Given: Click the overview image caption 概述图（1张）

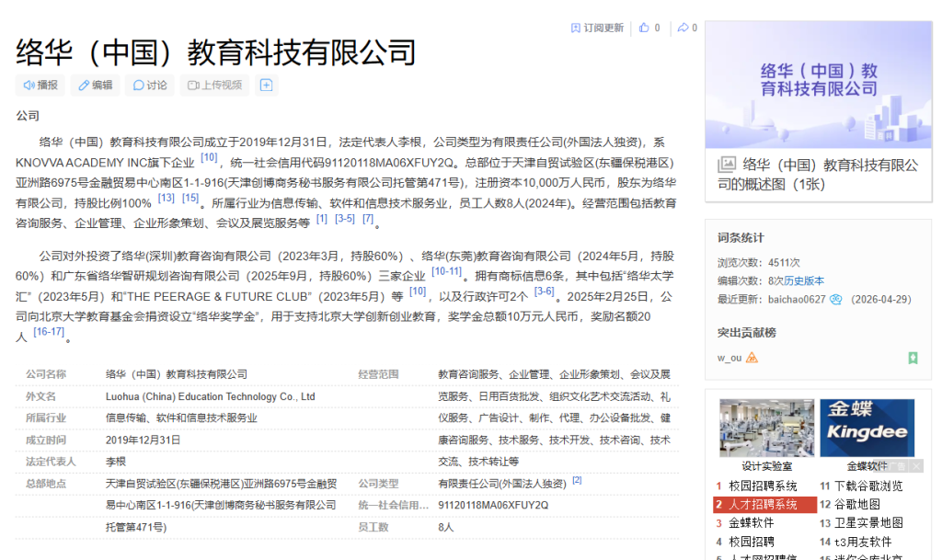Looking at the screenshot, I should 818,175.
